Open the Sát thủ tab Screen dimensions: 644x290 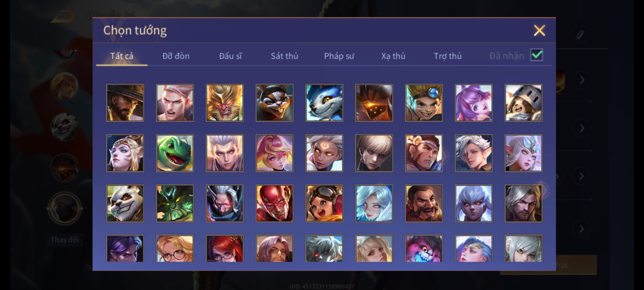tap(284, 56)
